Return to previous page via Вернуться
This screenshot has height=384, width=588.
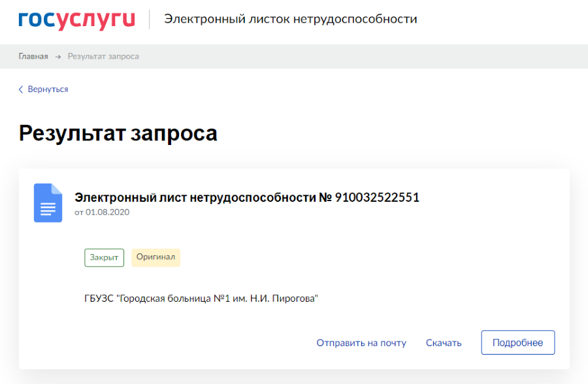point(48,89)
